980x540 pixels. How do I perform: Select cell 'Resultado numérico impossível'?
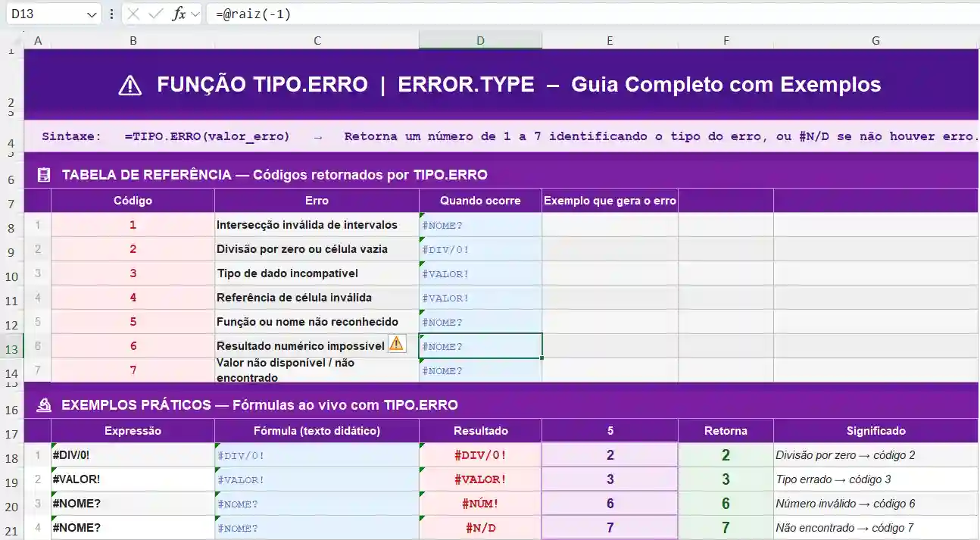(x=317, y=346)
